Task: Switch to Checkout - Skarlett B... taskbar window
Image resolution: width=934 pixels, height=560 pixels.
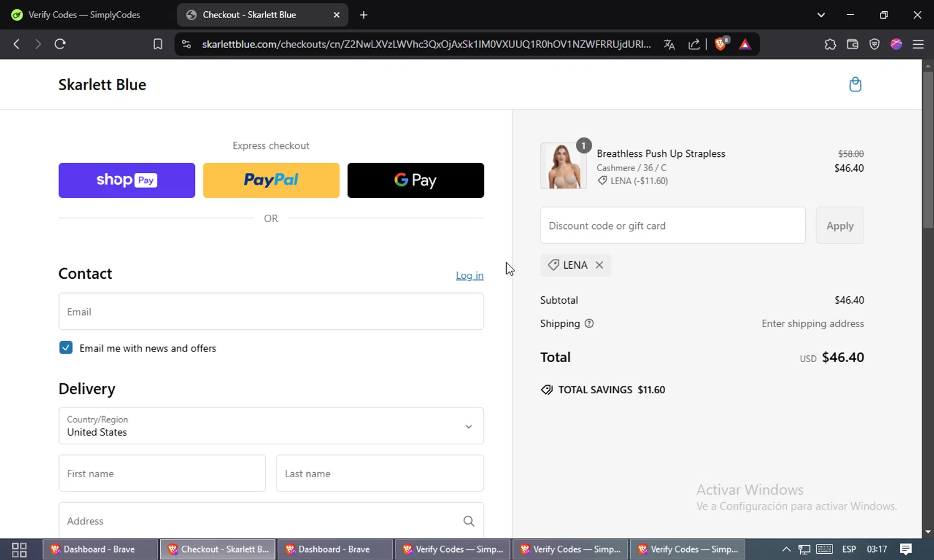Action: [218, 549]
